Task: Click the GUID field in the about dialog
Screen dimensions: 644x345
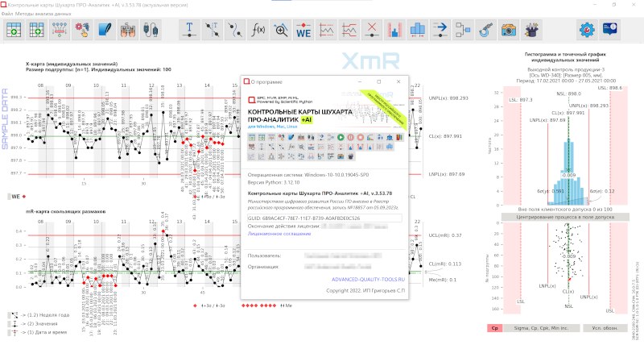Action: click(x=324, y=218)
